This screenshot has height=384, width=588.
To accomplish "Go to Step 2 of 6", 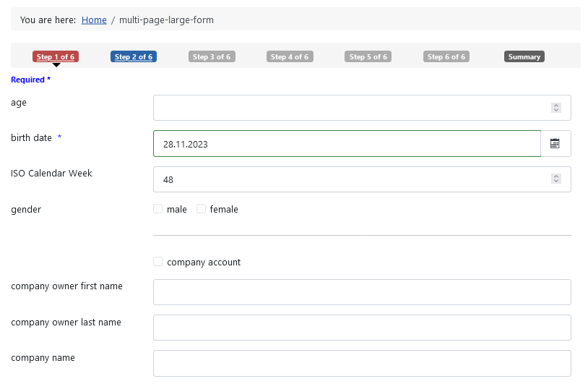I will pos(134,56).
